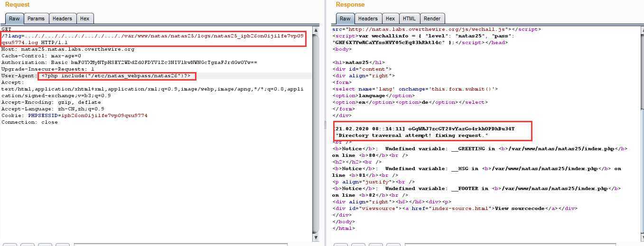Open the Request Hex tab
Viewport: 644px width, 246px height.
point(84,18)
